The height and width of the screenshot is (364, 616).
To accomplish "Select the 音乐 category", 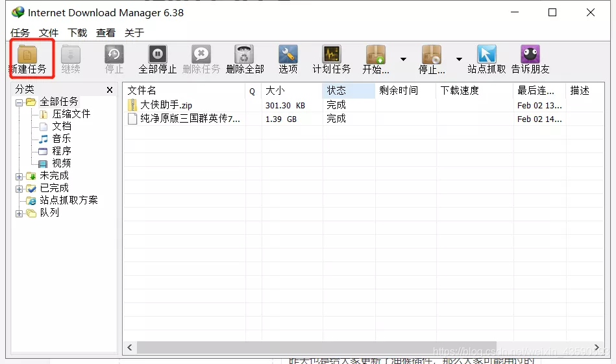I will 62,139.
